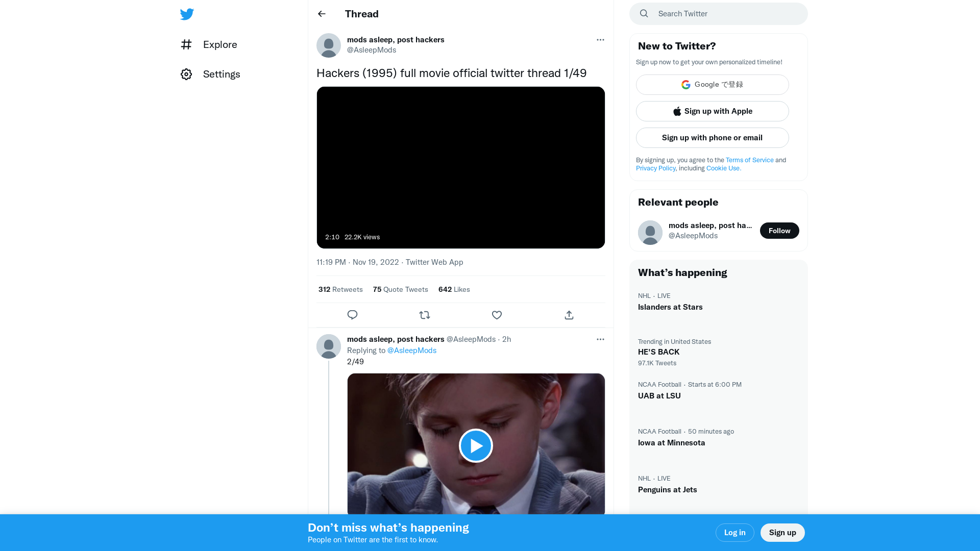Open Settings from the sidebar gear icon
This screenshot has height=551, width=980.
[x=186, y=74]
